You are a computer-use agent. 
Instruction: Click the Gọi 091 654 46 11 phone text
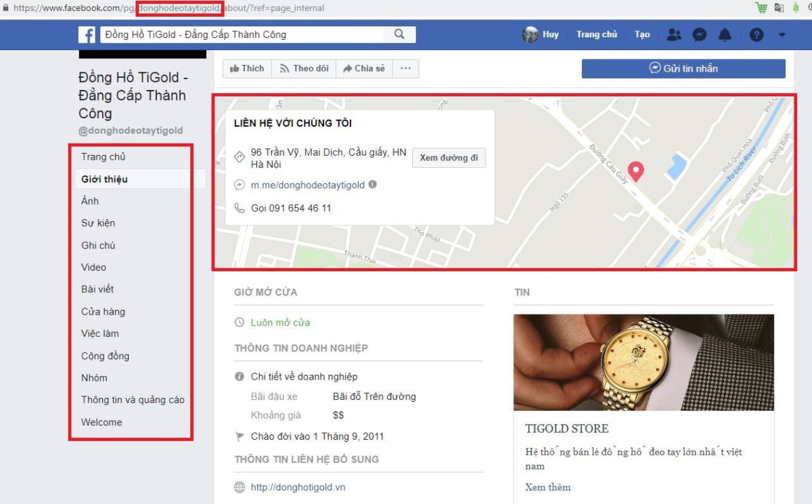coord(291,208)
